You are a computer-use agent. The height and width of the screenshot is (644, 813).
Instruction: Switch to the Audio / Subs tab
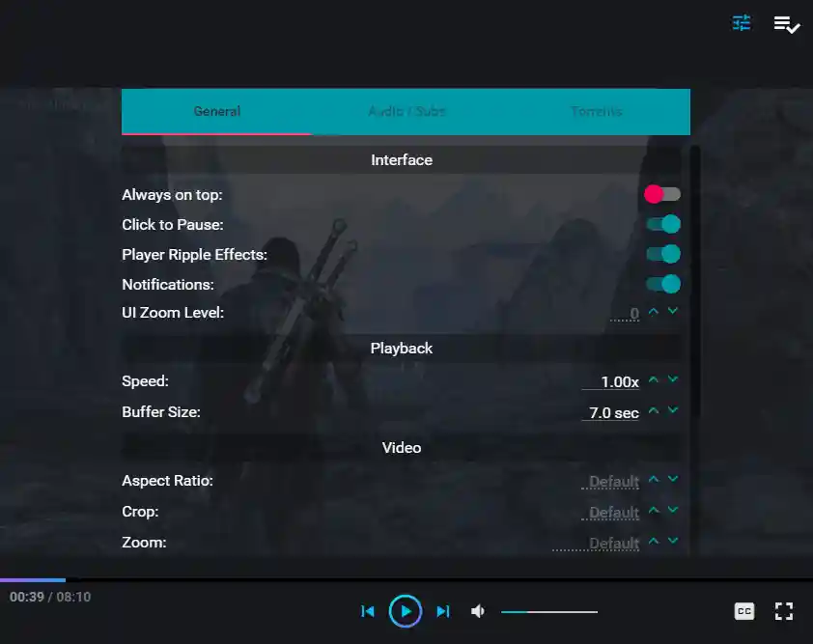click(x=406, y=111)
